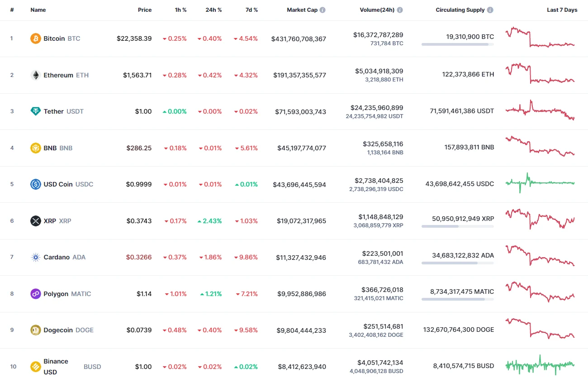Viewport: 588px width, 383px height.
Task: Click the Cardano logo icon
Action: (x=35, y=257)
